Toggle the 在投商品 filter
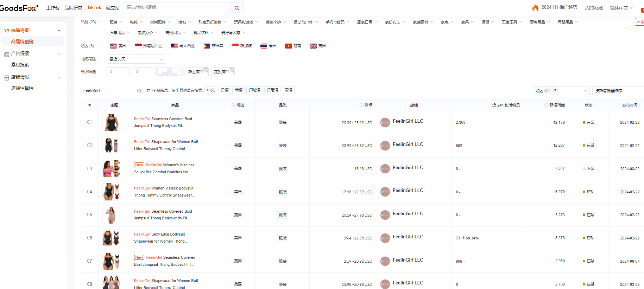This screenshot has height=289, width=644. (223, 72)
